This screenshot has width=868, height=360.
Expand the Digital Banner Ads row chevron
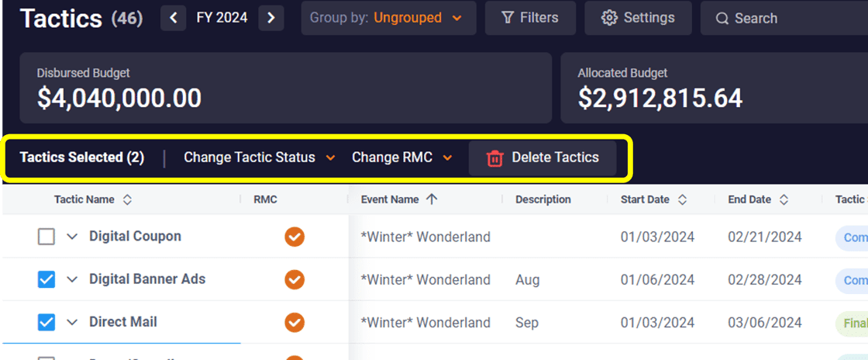72,279
